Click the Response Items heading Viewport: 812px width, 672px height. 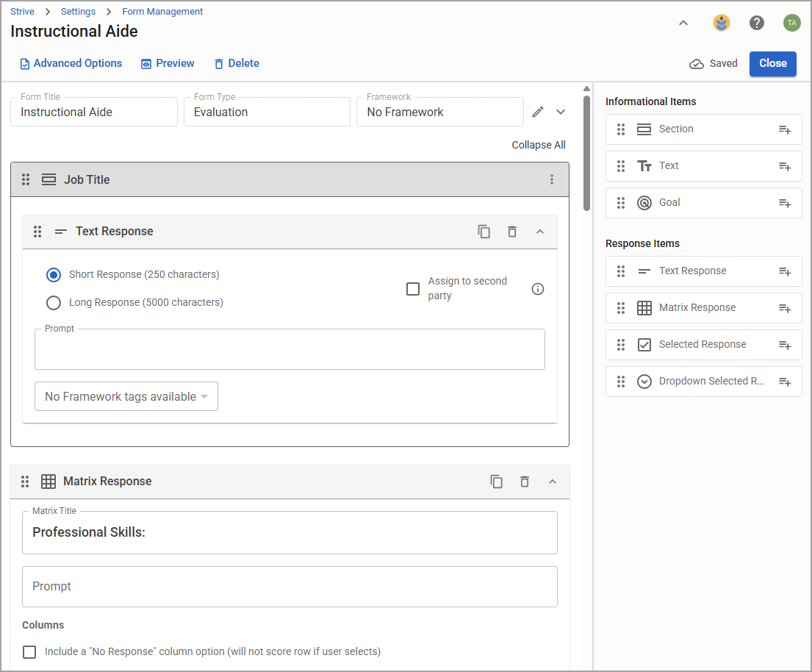point(642,243)
